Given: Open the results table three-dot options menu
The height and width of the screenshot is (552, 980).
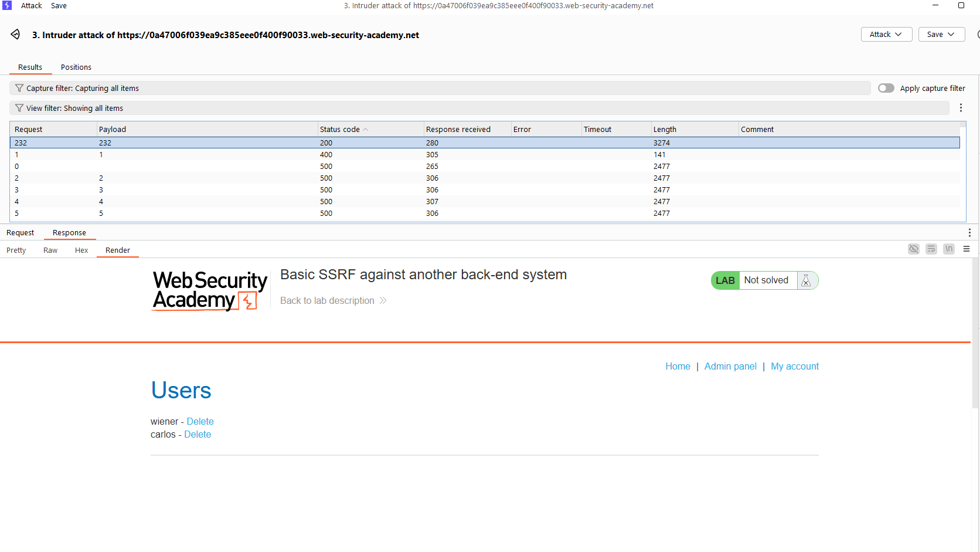Looking at the screenshot, I should point(961,108).
